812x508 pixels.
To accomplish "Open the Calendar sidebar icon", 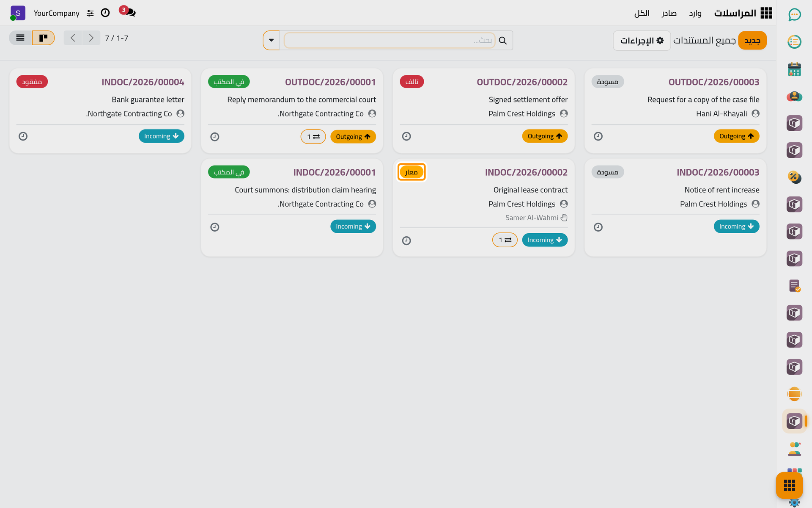I will (x=794, y=69).
